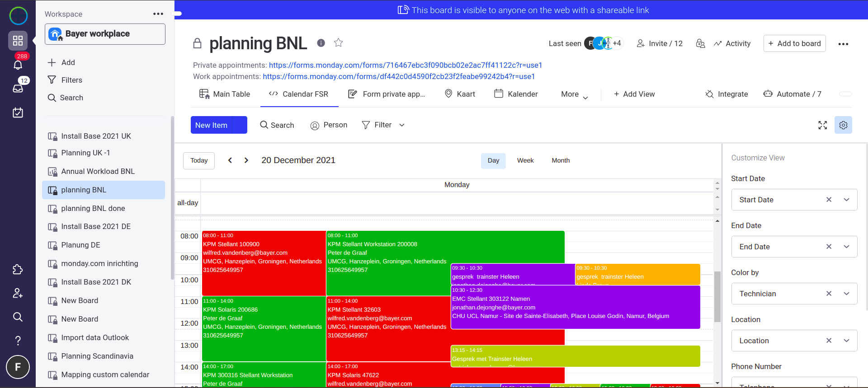Open the notifications bell

(18, 65)
